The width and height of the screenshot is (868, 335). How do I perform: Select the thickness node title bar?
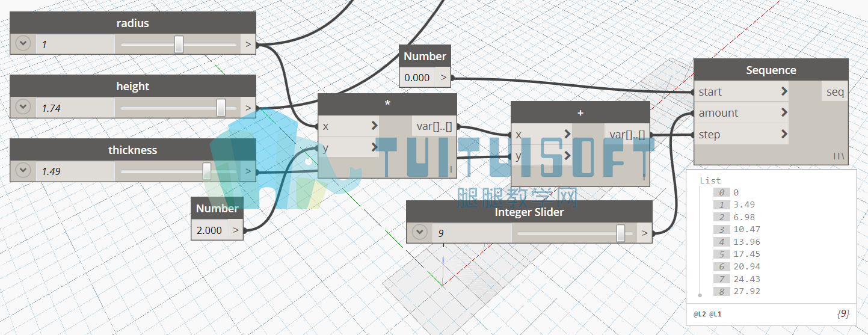click(x=133, y=150)
